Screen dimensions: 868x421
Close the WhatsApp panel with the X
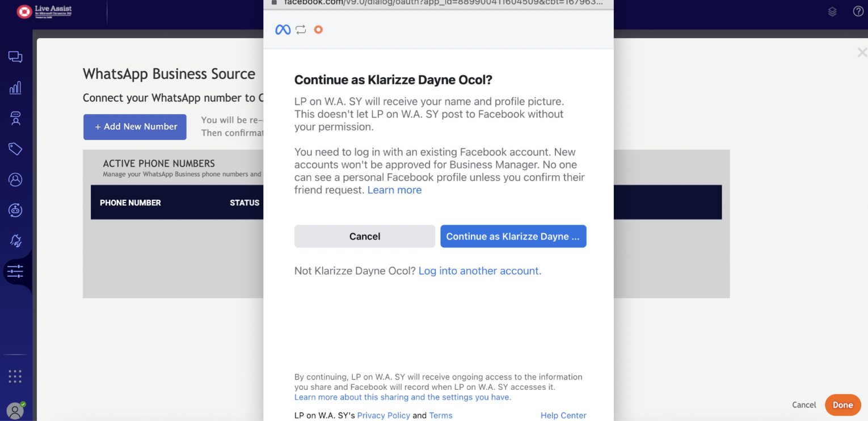click(862, 53)
